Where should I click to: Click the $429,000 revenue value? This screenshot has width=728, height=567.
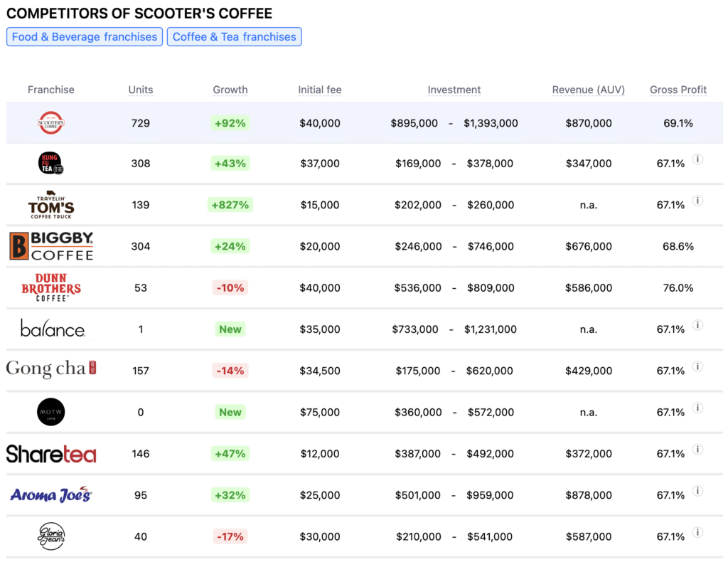[x=588, y=371]
